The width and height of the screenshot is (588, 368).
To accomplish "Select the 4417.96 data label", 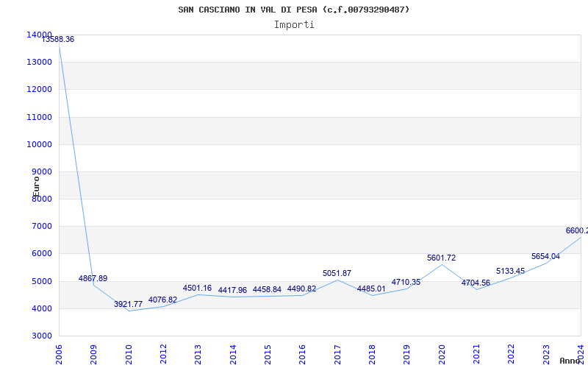I will pos(232,290).
